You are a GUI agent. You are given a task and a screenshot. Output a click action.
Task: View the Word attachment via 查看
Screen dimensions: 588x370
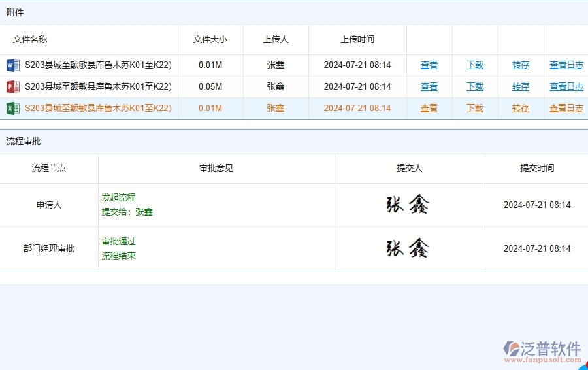point(429,65)
